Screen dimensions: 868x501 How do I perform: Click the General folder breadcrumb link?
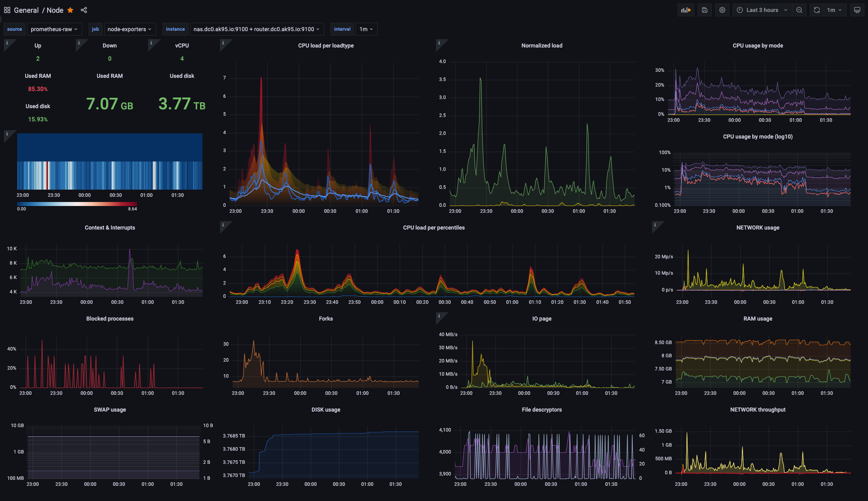(26, 10)
